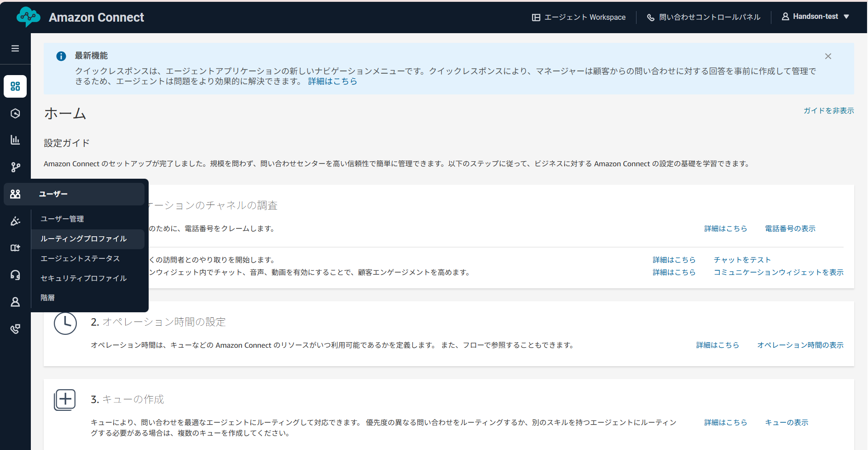The width and height of the screenshot is (868, 450).
Task: Open ルーティングプロファイル from the ユーザー menu
Action: [x=84, y=239]
